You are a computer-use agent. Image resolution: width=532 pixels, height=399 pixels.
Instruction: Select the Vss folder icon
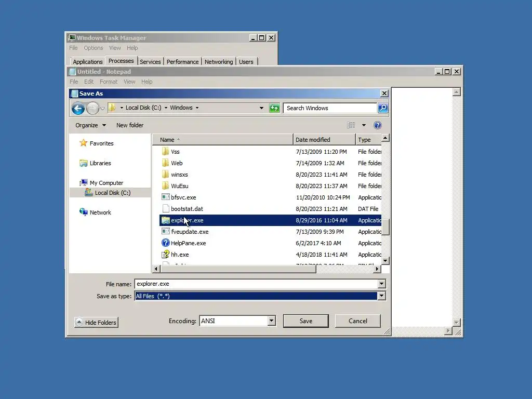tap(165, 151)
